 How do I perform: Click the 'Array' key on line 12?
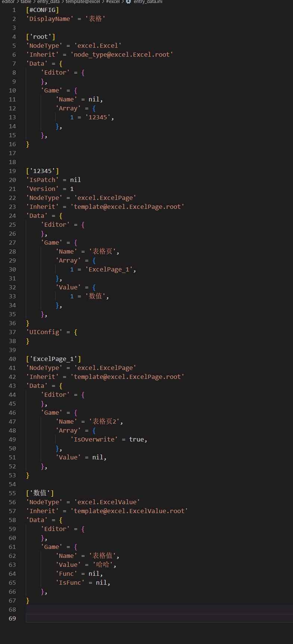[68, 108]
